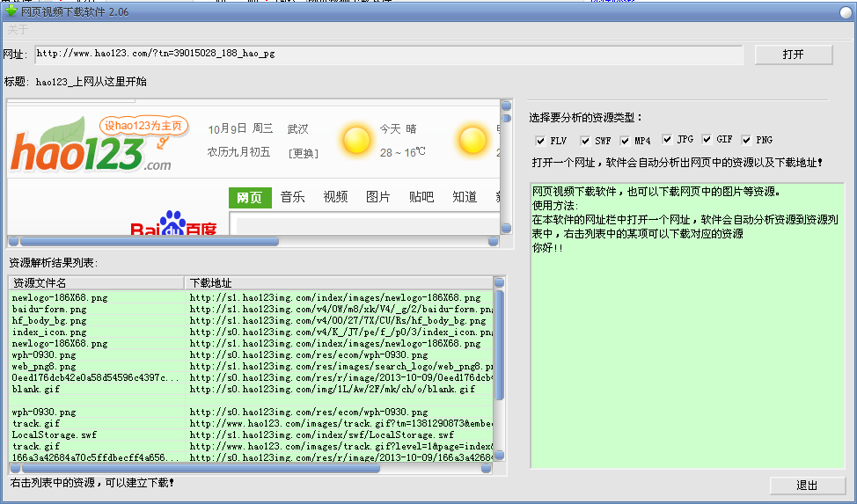Select the 0eed176dcb42e0a58d54596c4397c... row

click(252, 377)
